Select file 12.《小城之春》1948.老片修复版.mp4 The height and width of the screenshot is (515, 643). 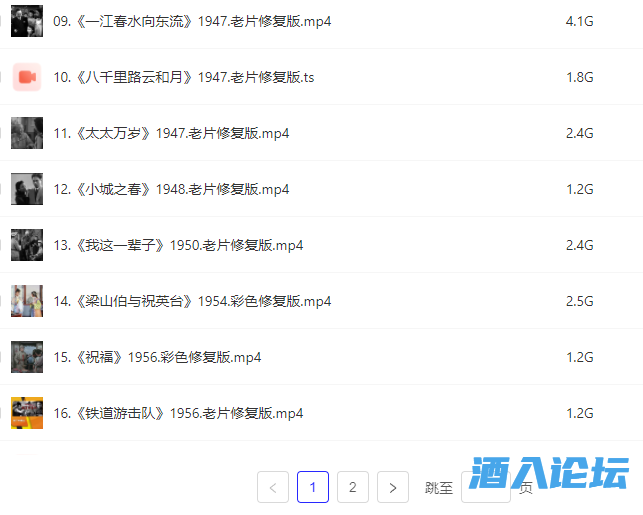click(171, 189)
